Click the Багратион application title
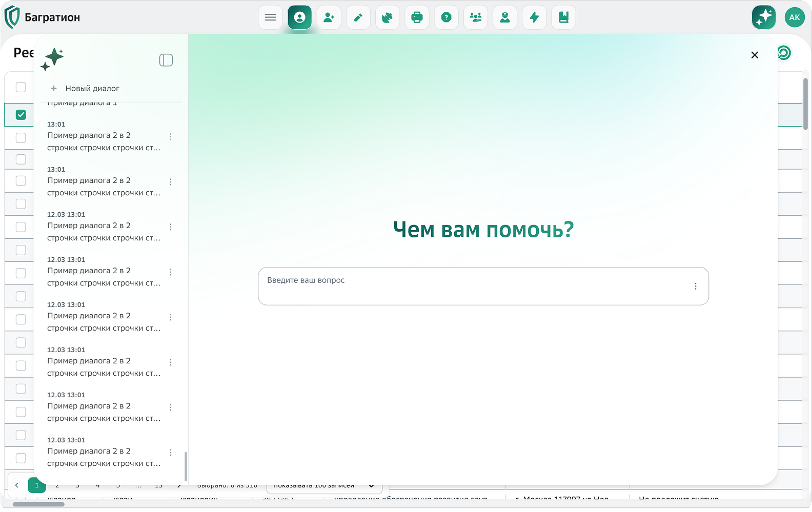This screenshot has width=812, height=512. coord(52,17)
